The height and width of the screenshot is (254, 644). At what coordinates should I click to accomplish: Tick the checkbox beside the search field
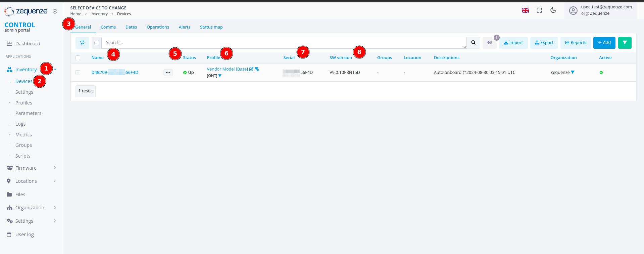[97, 43]
